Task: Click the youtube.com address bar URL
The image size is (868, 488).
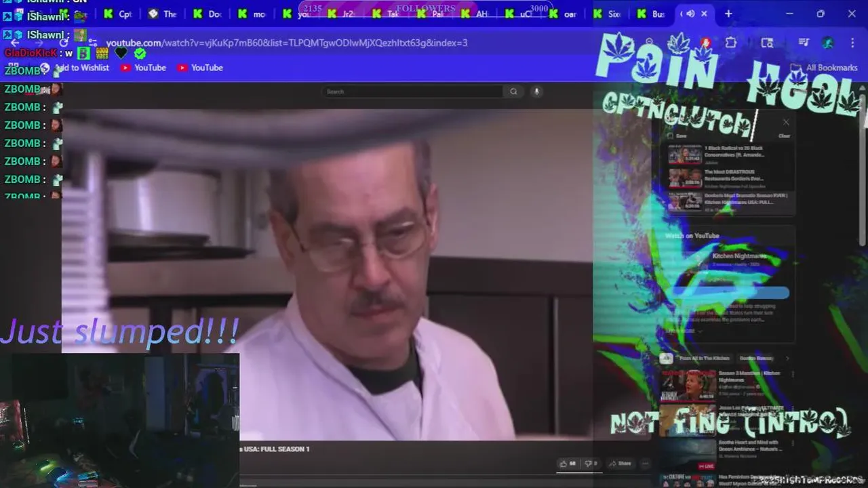Action: point(287,43)
